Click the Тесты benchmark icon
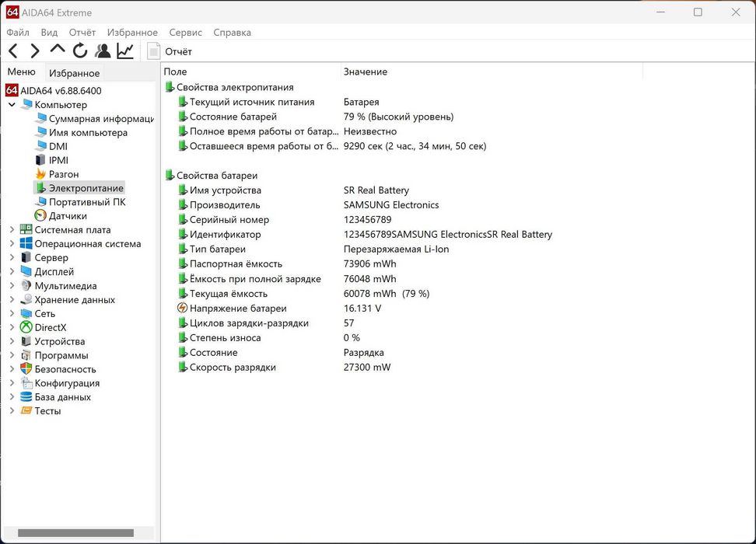The image size is (756, 544). (x=26, y=411)
